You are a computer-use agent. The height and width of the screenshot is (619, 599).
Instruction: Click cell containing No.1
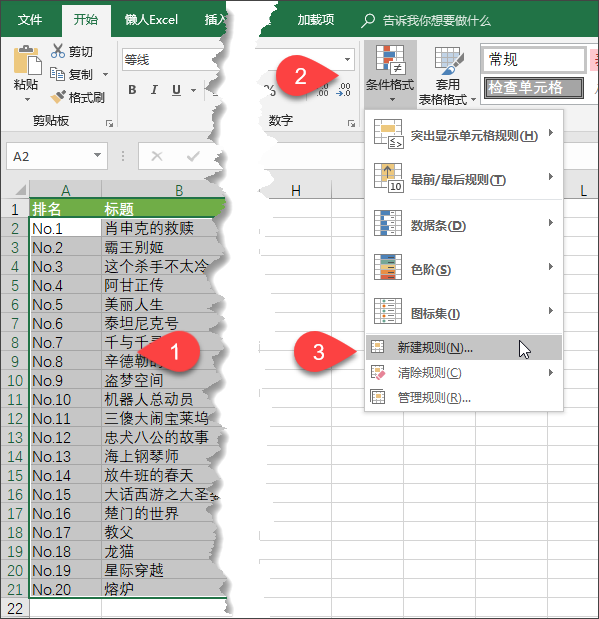pyautogui.click(x=66, y=228)
